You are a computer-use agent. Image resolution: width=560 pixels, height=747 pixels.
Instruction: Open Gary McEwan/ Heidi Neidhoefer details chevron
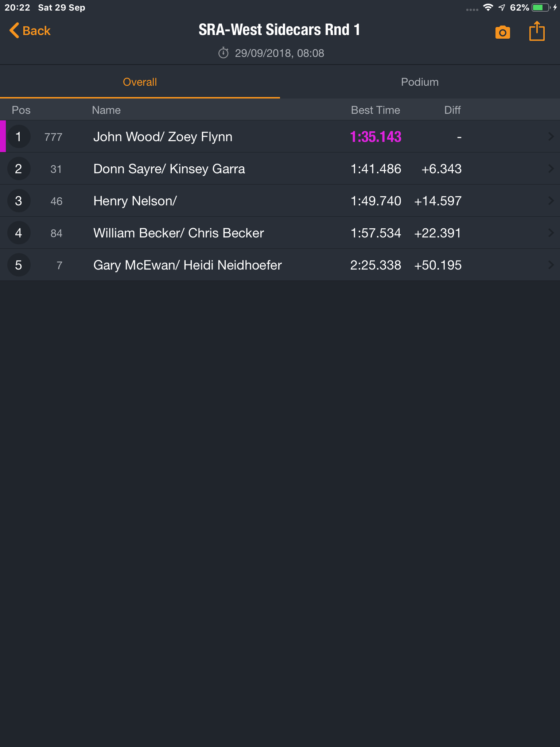[551, 265]
